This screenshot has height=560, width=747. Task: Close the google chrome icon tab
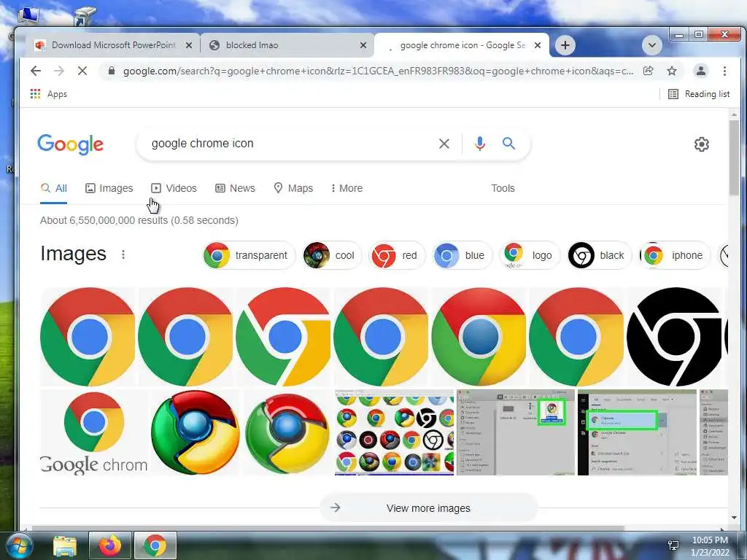pyautogui.click(x=538, y=45)
